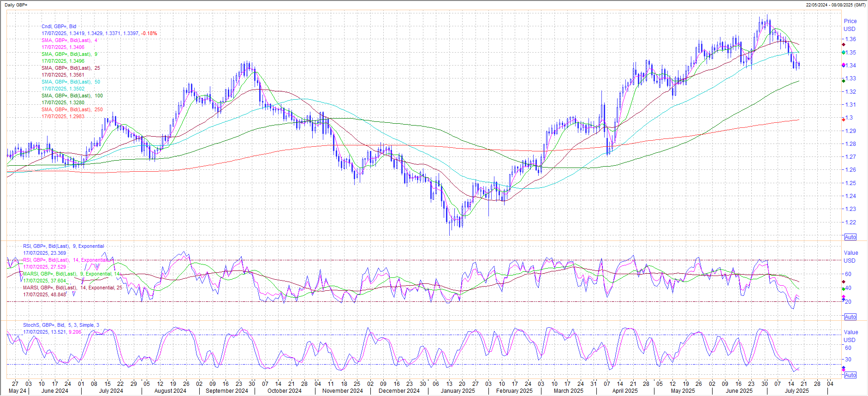Click the SMA value "17/07/2025, 1.3406"
Screen dimensions: 868x396
(63, 47)
